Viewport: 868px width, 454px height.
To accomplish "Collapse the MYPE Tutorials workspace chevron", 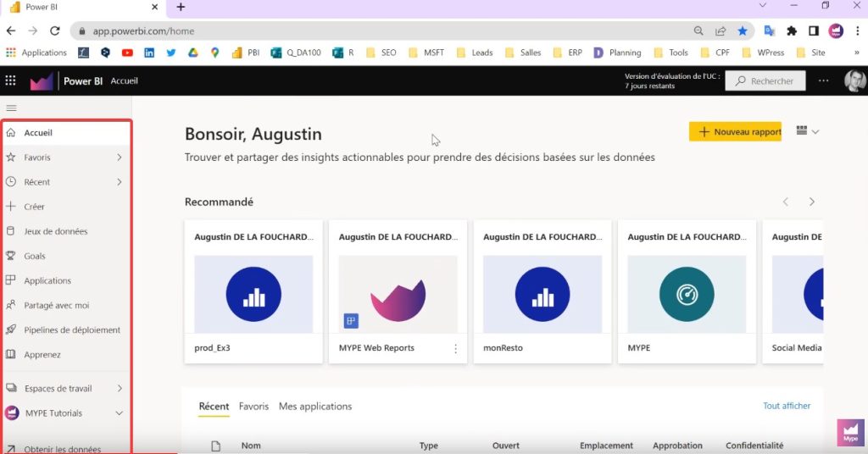I will click(x=119, y=413).
